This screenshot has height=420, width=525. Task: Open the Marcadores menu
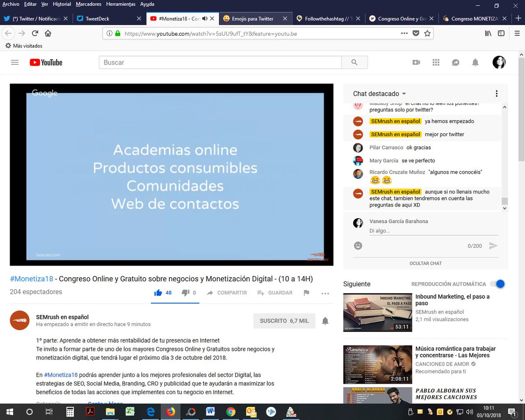point(88,4)
